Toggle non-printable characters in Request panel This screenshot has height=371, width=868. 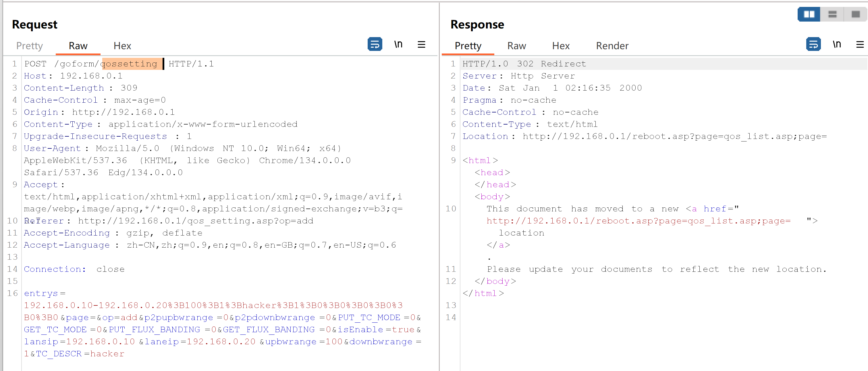[x=398, y=44]
